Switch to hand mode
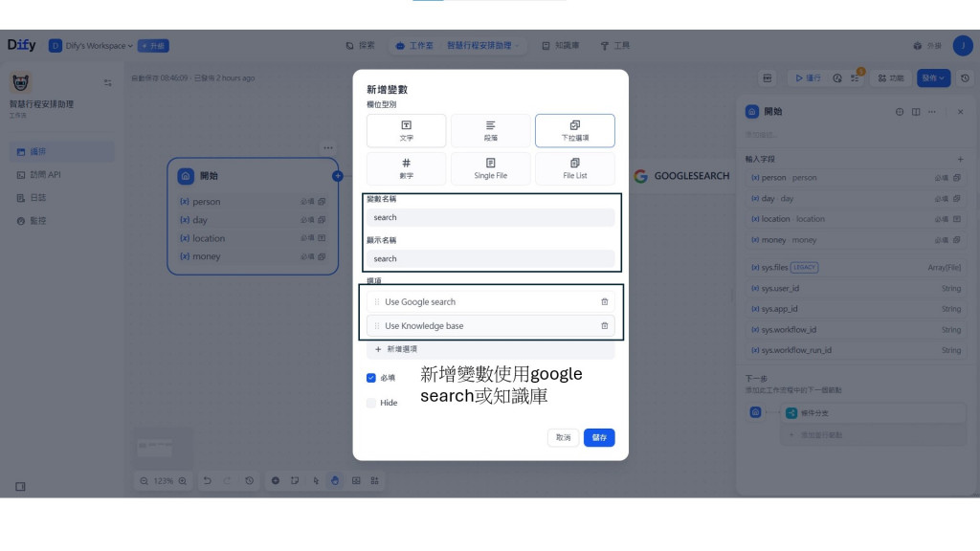 tap(335, 481)
